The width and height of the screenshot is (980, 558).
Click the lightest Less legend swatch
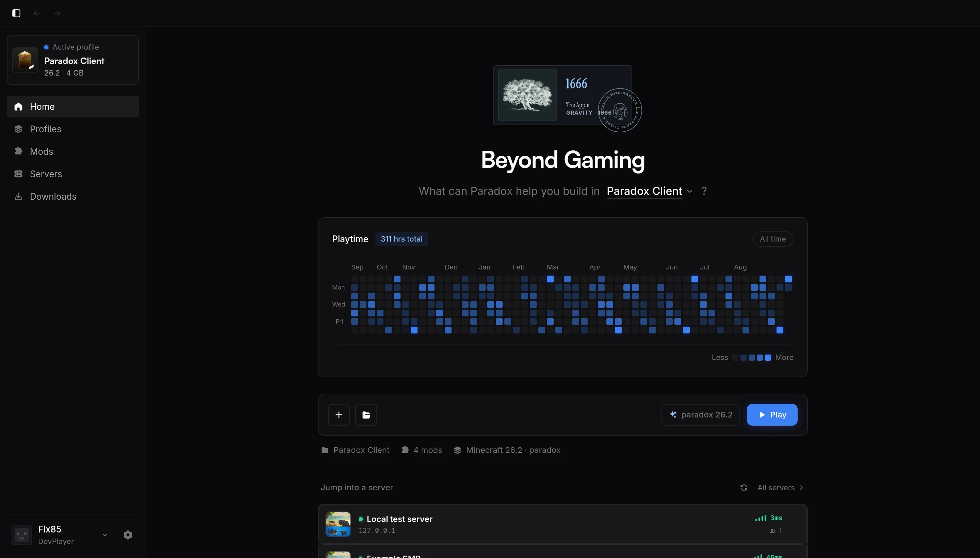point(735,358)
